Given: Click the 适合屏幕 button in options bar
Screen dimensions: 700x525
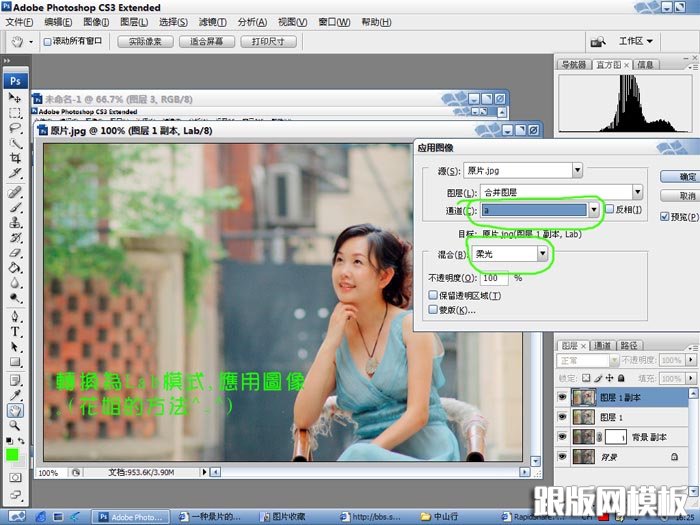Looking at the screenshot, I should click(206, 42).
